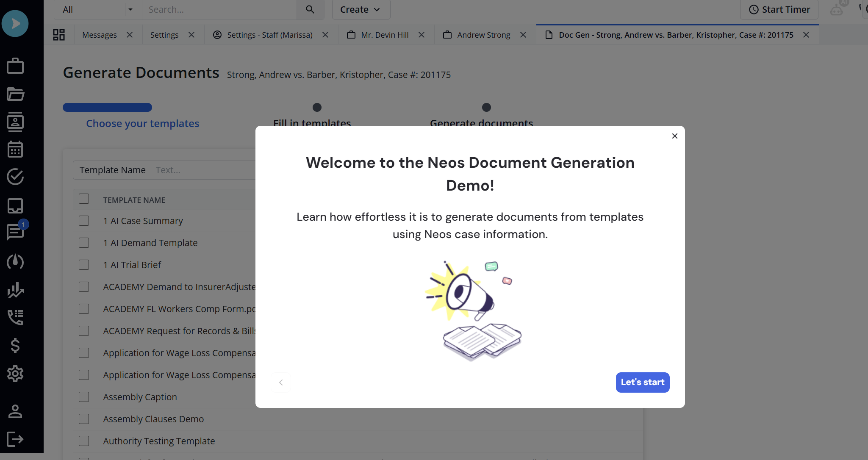This screenshot has width=868, height=460.
Task: Open the search magnifier icon next to Search field
Action: [310, 9]
